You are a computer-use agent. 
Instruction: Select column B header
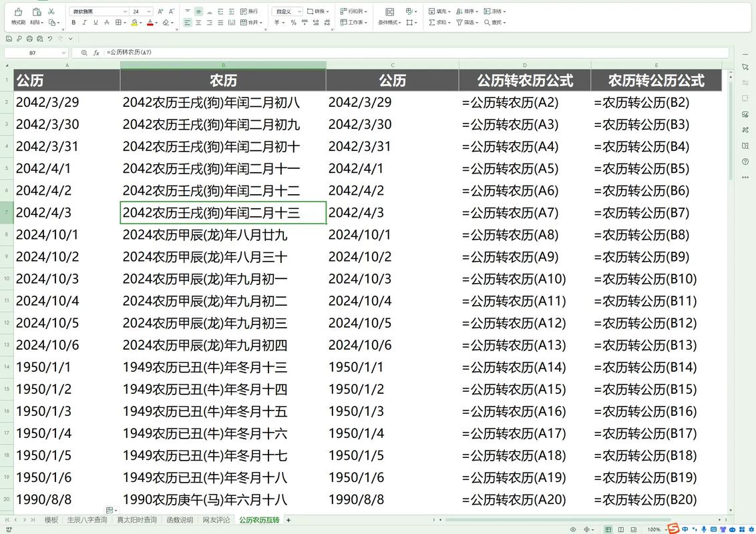[x=223, y=65]
